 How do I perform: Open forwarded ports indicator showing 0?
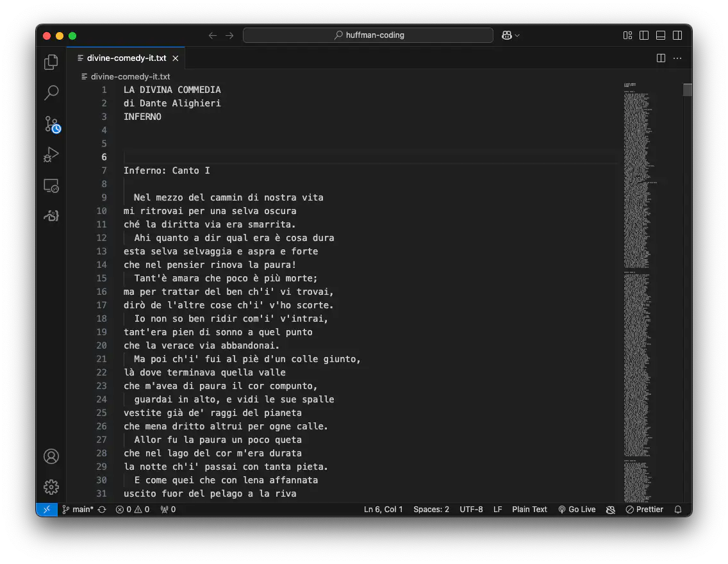tap(168, 510)
